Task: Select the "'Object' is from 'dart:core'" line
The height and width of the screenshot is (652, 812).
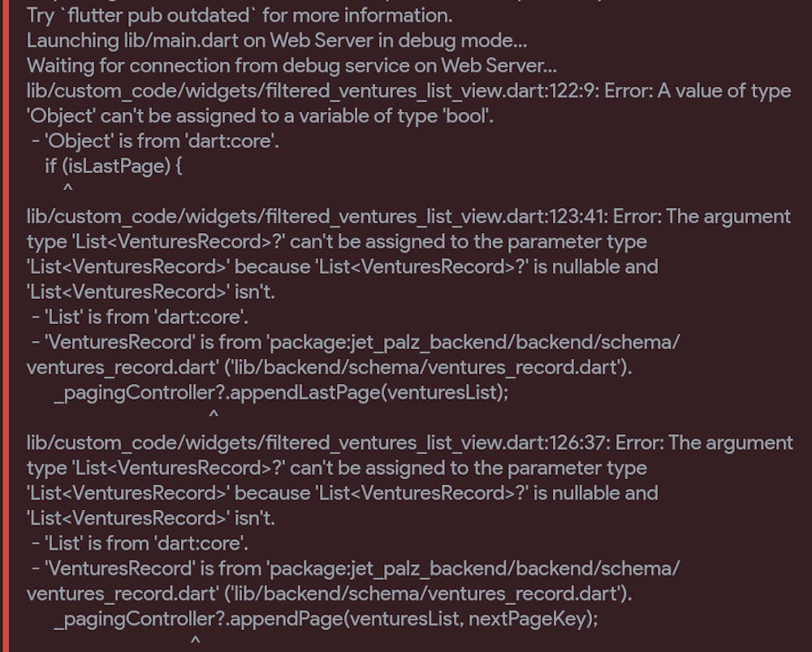Action: 156,140
